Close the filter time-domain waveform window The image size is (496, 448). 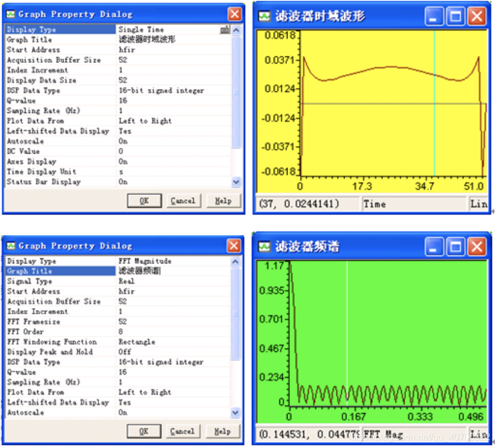(x=477, y=16)
